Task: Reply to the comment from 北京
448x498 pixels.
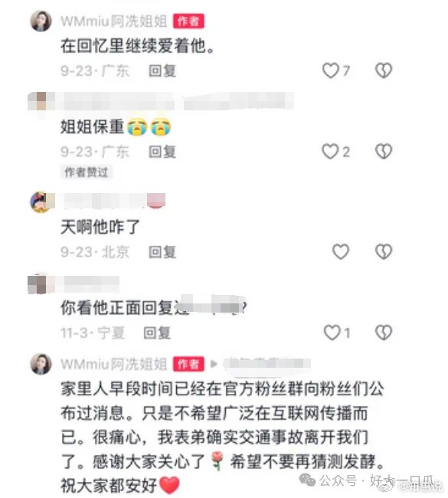Action: (x=162, y=252)
